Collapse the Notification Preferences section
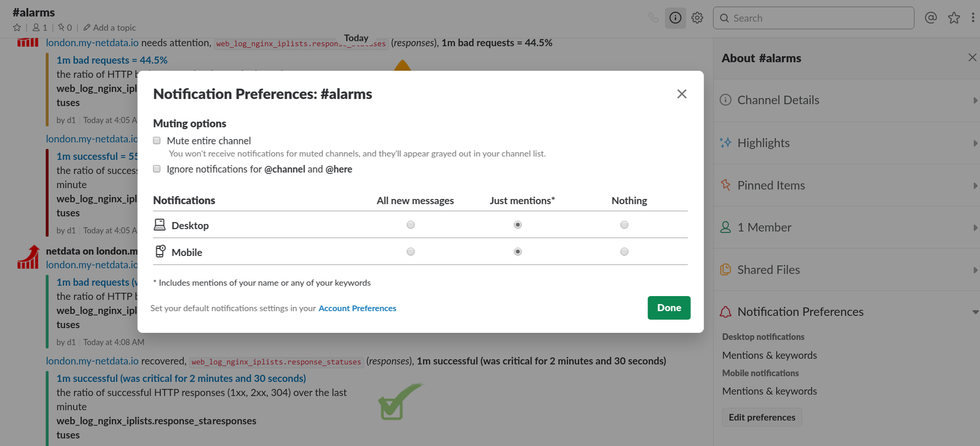 (973, 311)
